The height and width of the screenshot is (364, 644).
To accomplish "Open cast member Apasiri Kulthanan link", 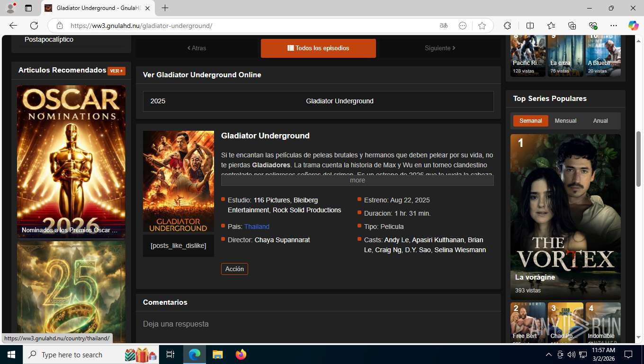I will (438, 240).
